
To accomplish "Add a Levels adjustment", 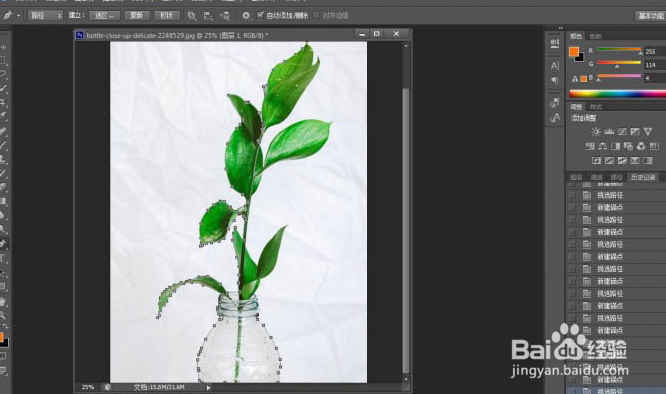I will pyautogui.click(x=609, y=132).
